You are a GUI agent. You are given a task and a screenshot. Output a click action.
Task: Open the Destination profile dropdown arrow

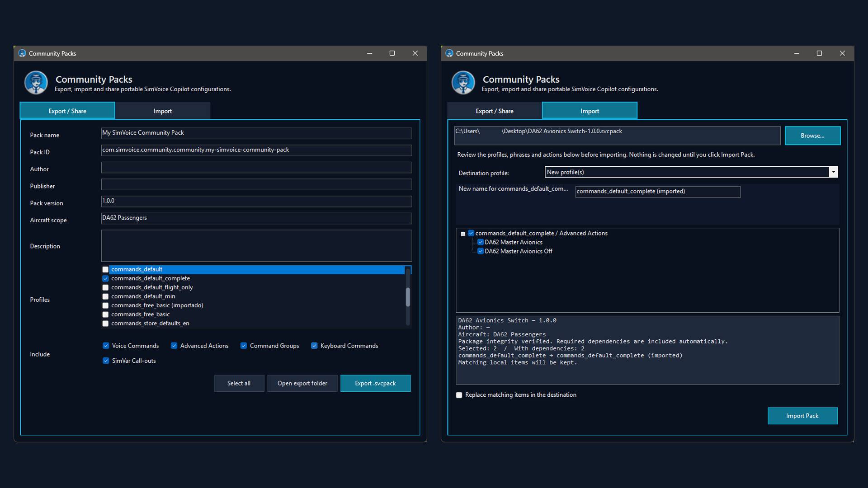tap(833, 172)
